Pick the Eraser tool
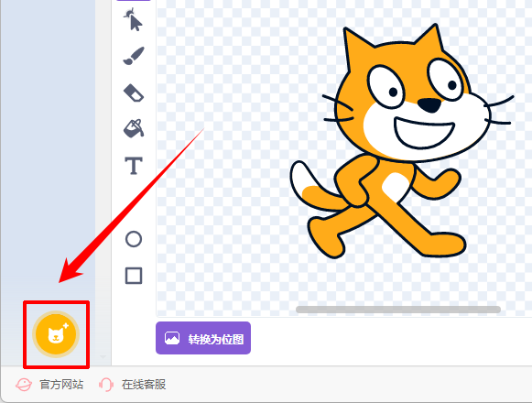Image resolution: width=532 pixels, height=403 pixels. pos(134,93)
